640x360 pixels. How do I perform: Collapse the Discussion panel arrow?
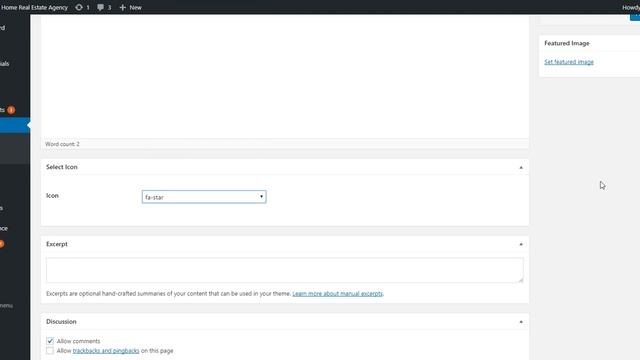pyautogui.click(x=521, y=322)
